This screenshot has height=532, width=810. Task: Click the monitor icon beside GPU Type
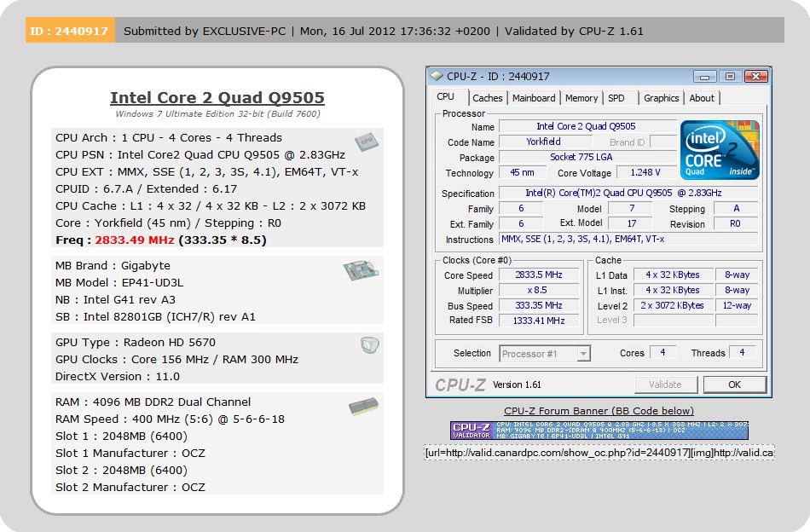pos(370,344)
